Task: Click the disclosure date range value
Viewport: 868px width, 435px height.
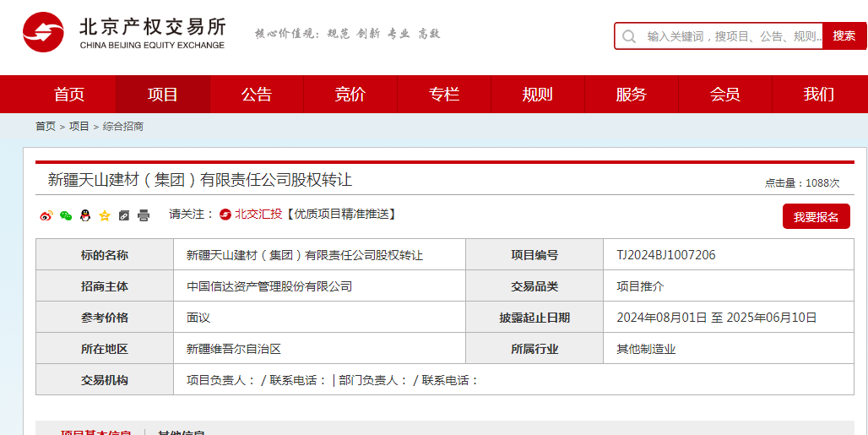Action: (717, 318)
